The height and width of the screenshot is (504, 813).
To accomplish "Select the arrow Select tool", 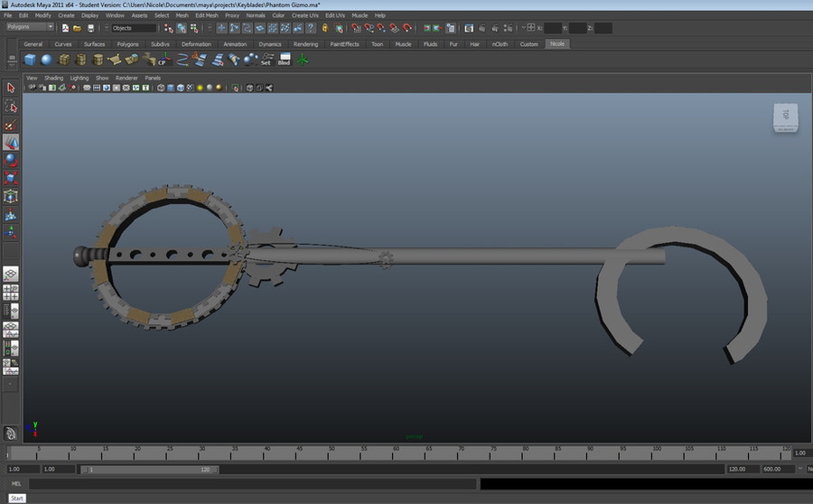I will point(10,88).
